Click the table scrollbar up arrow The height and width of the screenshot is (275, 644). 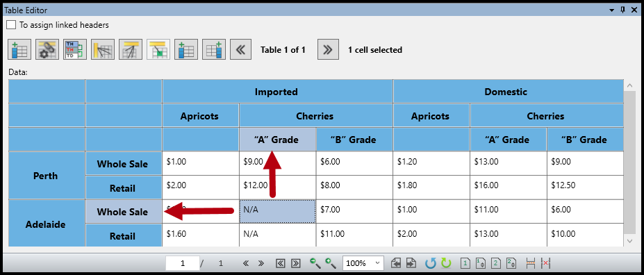point(629,85)
